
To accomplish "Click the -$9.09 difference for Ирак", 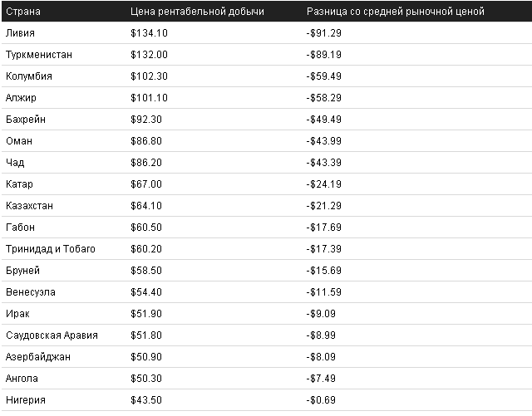I will point(321,314).
